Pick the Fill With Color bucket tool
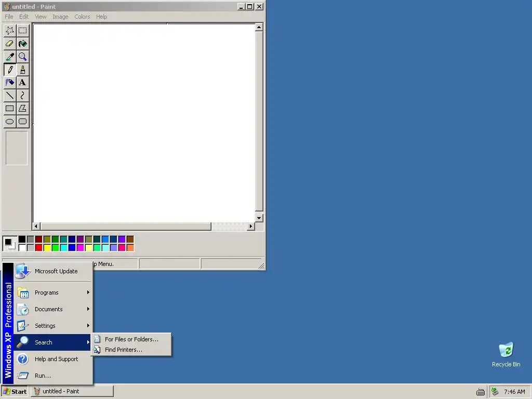The image size is (532, 399). pos(23,44)
